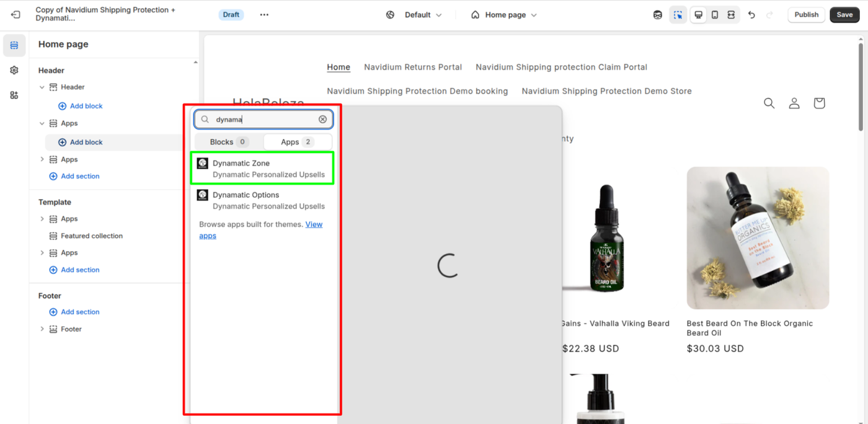
Task: Click Add section in Header group
Action: tap(74, 176)
